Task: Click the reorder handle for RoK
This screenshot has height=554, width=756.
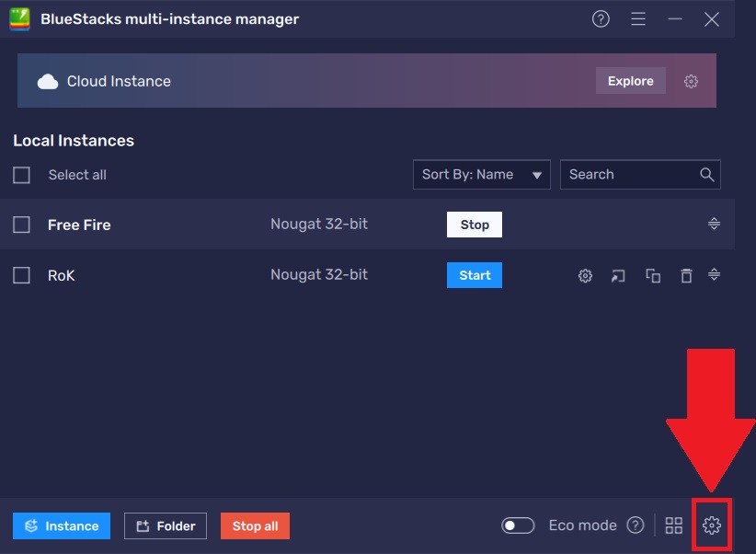Action: click(x=714, y=274)
